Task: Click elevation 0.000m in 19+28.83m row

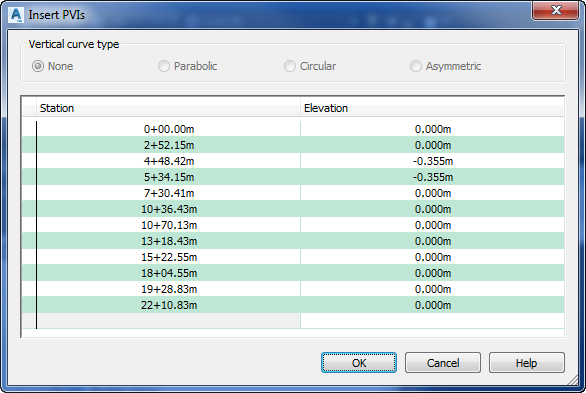Action: pos(432,290)
